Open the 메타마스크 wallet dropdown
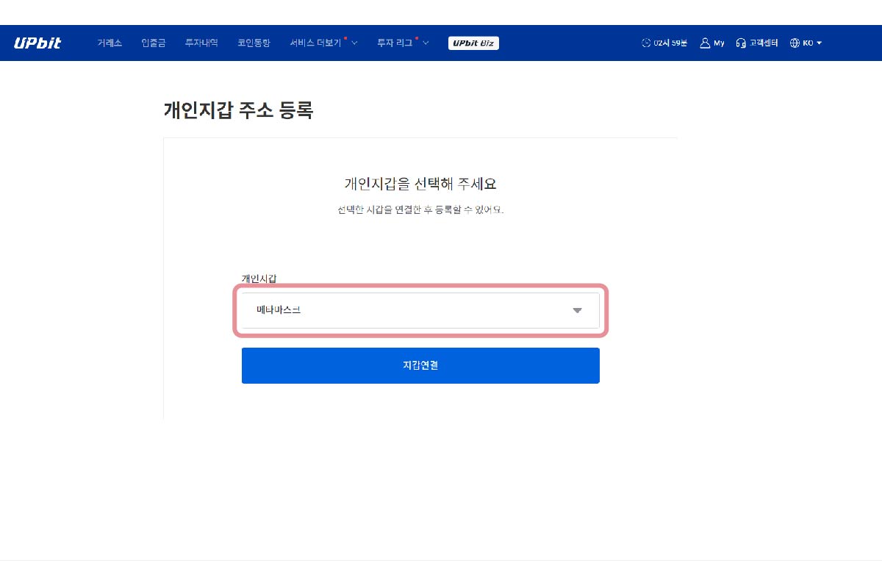 click(412, 310)
